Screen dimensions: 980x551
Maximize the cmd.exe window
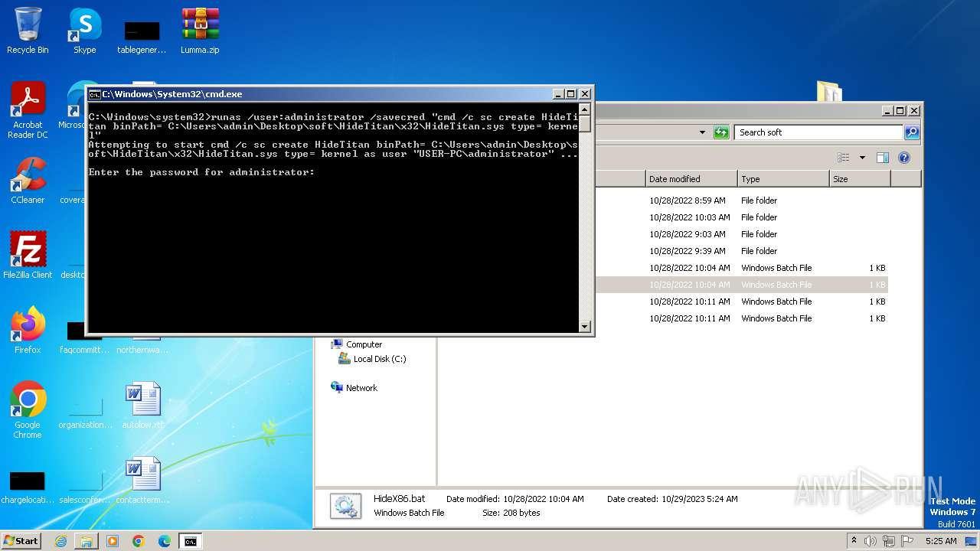point(571,94)
